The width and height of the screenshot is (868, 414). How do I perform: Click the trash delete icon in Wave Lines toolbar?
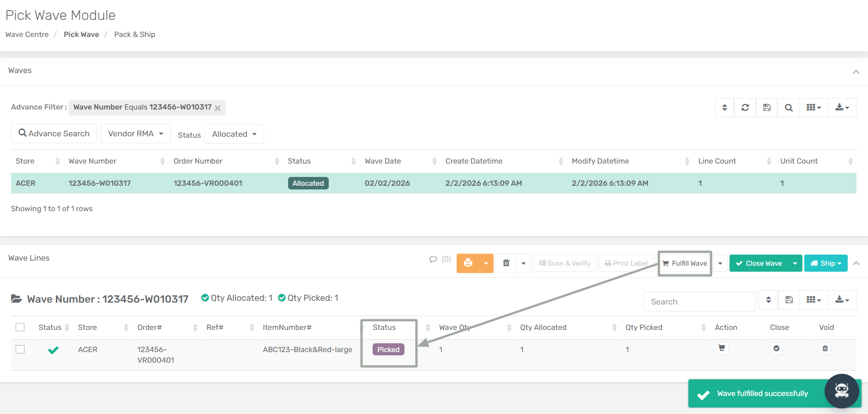coord(506,263)
